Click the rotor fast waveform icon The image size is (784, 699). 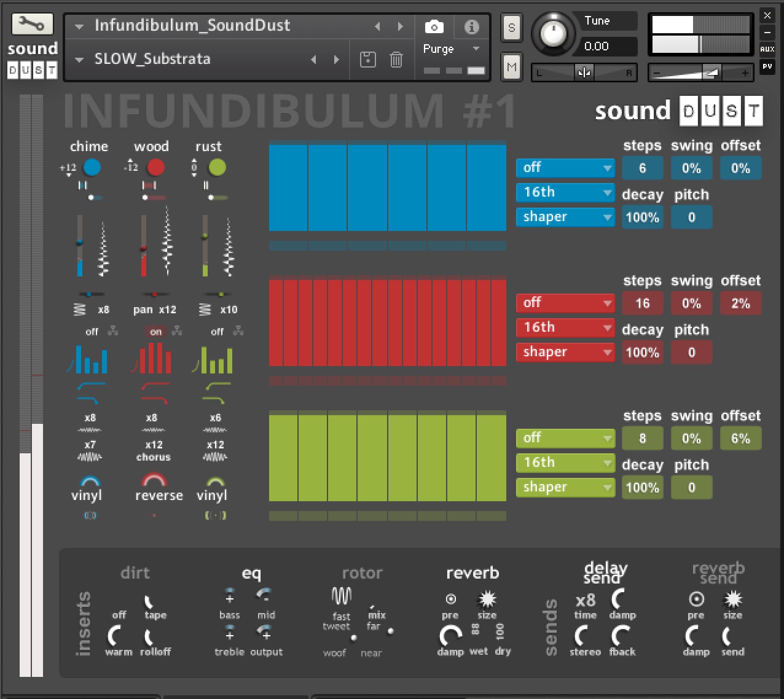342,595
